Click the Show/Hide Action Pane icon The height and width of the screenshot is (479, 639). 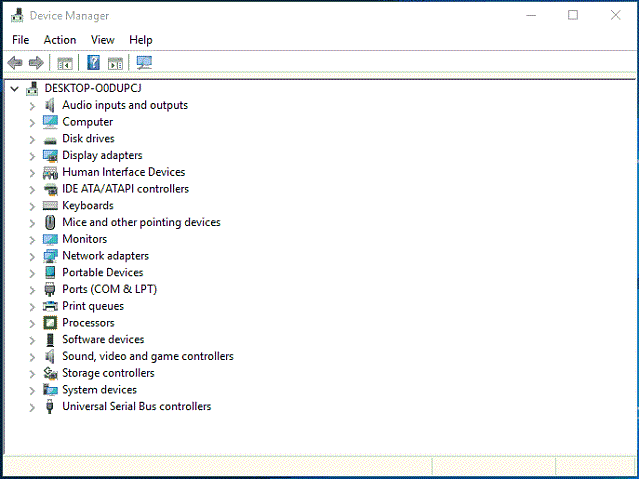(x=115, y=63)
